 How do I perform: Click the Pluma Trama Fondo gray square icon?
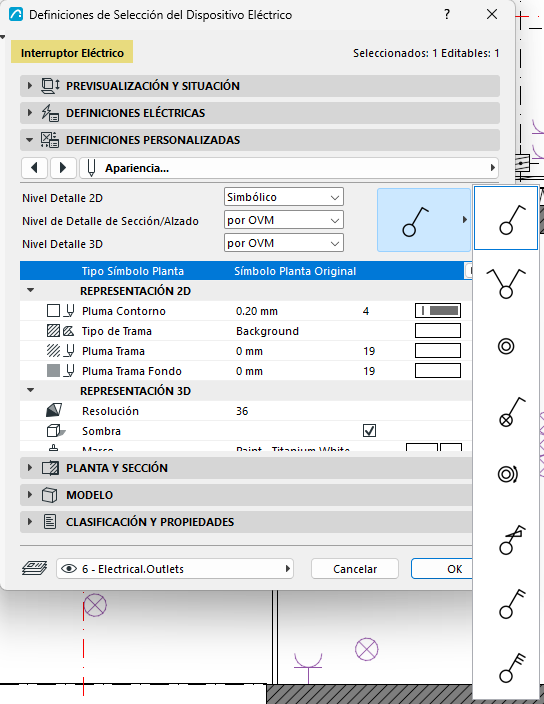[53, 371]
